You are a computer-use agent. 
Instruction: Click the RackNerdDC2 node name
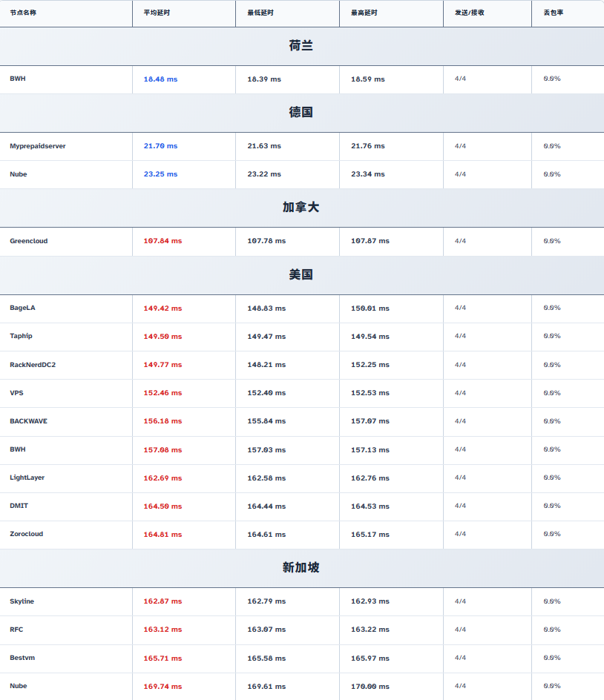[x=33, y=365]
